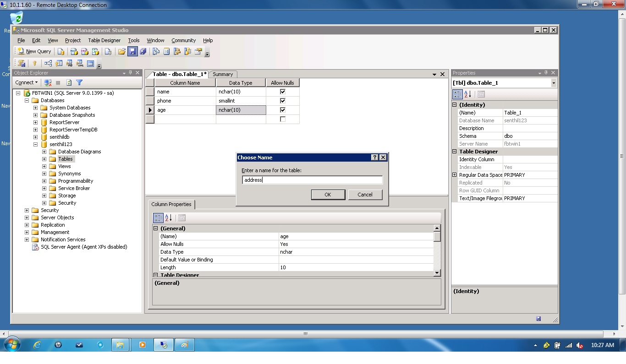The image size is (626, 364).
Task: Select the Set Primary Key icon
Action: pyautogui.click(x=34, y=63)
